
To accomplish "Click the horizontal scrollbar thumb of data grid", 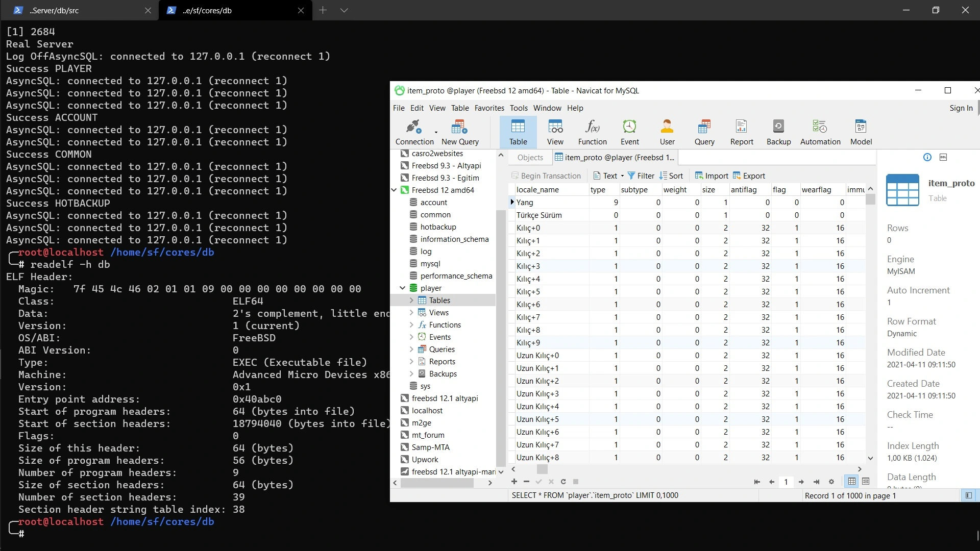I will (542, 469).
